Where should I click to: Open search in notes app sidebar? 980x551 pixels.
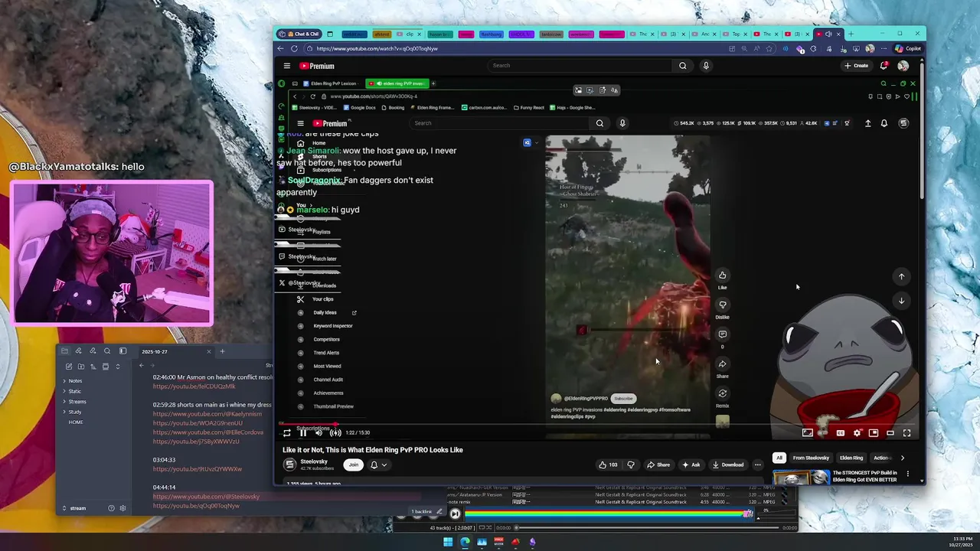click(x=108, y=351)
